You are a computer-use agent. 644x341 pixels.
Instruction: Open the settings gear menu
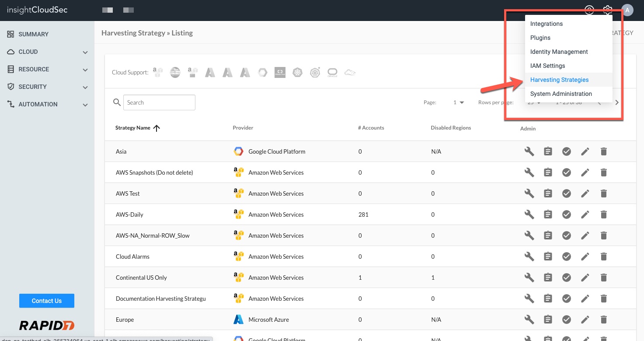tap(608, 10)
